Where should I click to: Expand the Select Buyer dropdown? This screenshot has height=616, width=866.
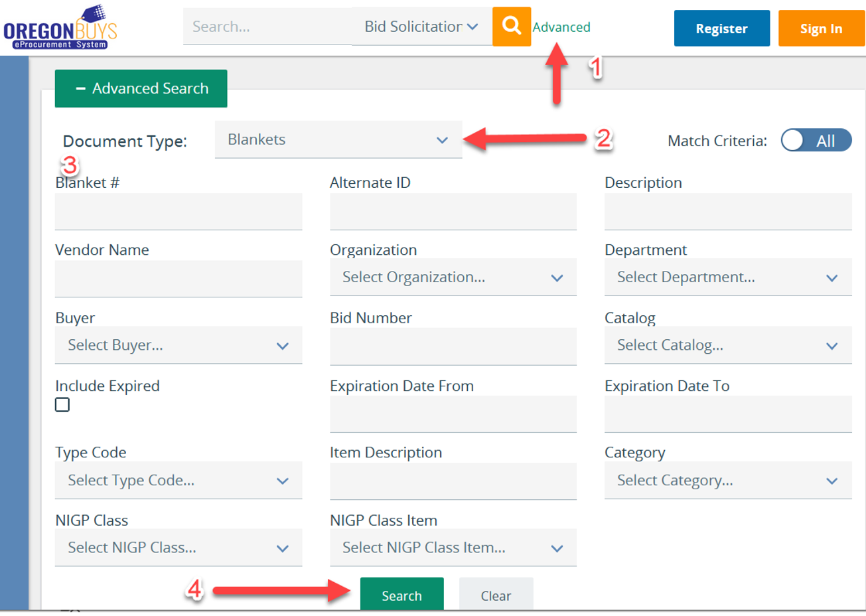[x=178, y=345]
